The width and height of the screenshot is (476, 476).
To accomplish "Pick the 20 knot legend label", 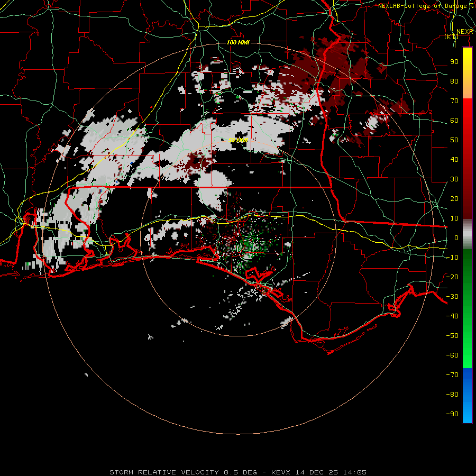I will point(454,198).
